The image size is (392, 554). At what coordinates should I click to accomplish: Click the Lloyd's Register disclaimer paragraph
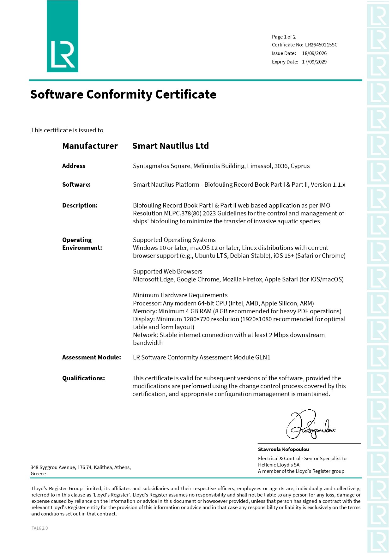click(196, 501)
